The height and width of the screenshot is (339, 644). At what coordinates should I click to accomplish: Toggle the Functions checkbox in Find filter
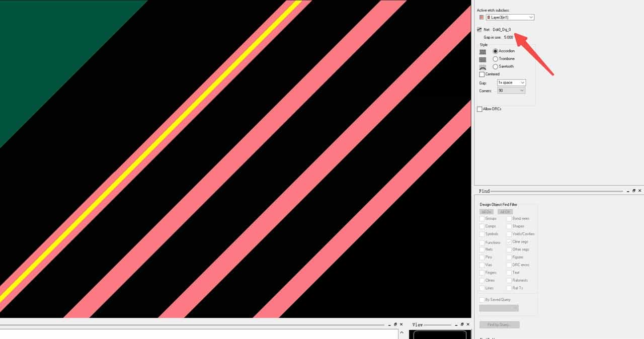pyautogui.click(x=482, y=242)
